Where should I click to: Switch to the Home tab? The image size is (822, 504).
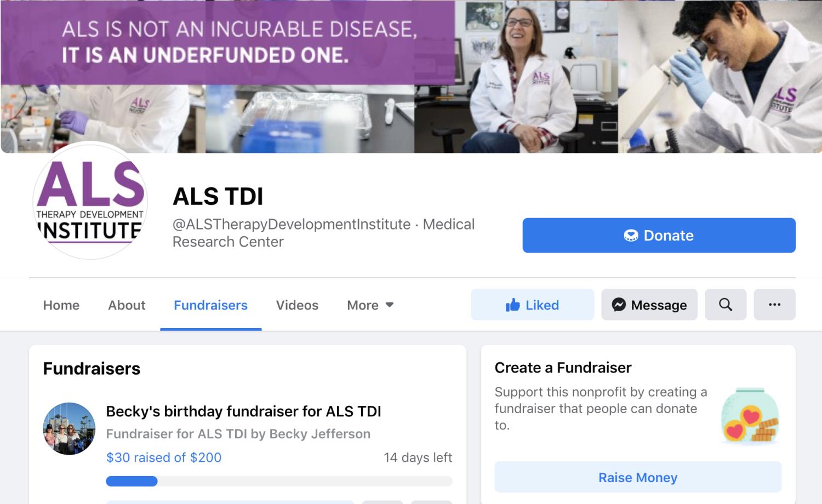(x=61, y=305)
